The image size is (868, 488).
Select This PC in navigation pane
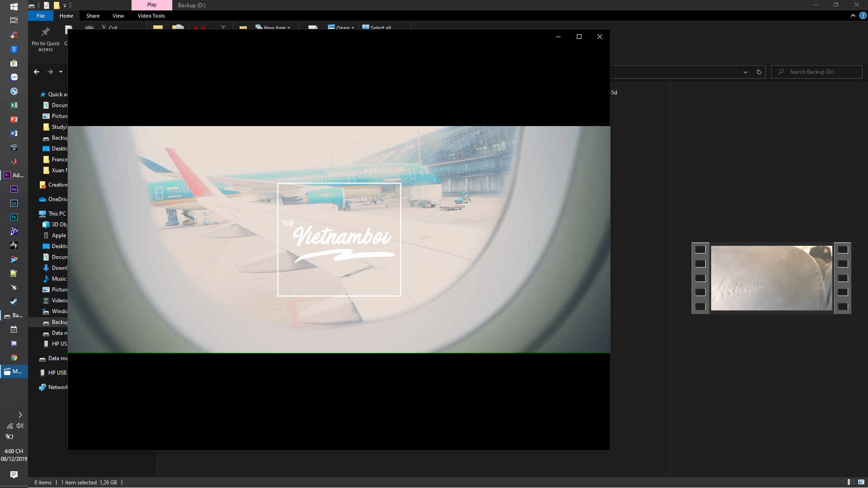coord(57,214)
